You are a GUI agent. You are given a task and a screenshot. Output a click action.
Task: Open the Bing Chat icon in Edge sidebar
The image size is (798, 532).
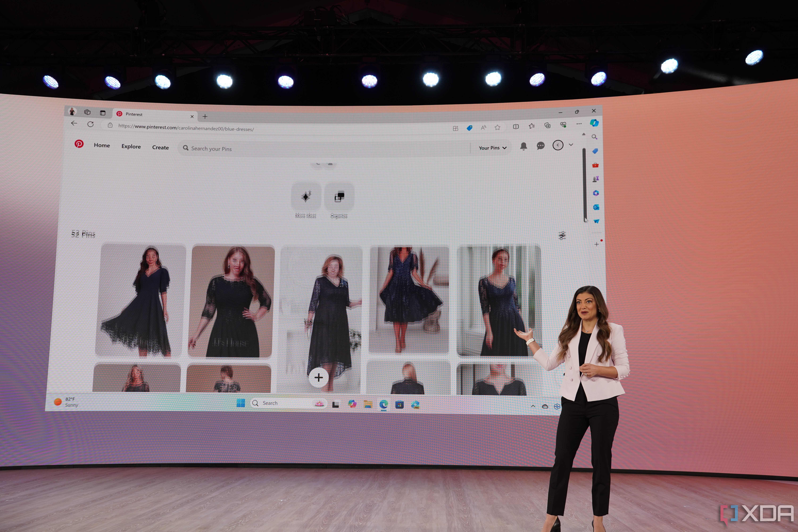click(x=594, y=123)
